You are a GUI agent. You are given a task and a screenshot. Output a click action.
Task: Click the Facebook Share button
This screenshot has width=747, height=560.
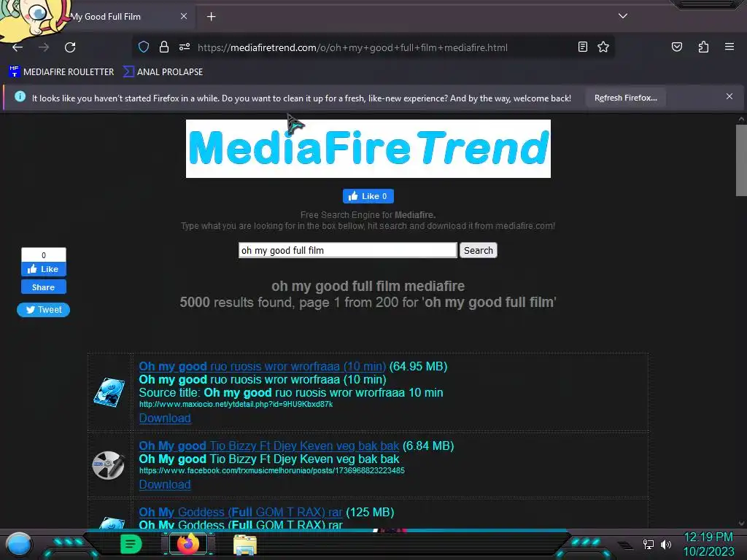[x=43, y=287]
